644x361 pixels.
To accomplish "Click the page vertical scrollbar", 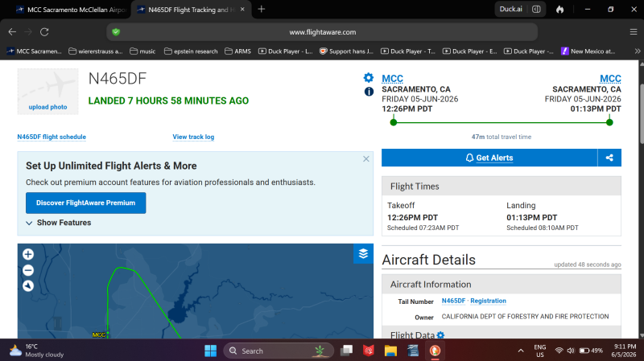I will coord(641,113).
